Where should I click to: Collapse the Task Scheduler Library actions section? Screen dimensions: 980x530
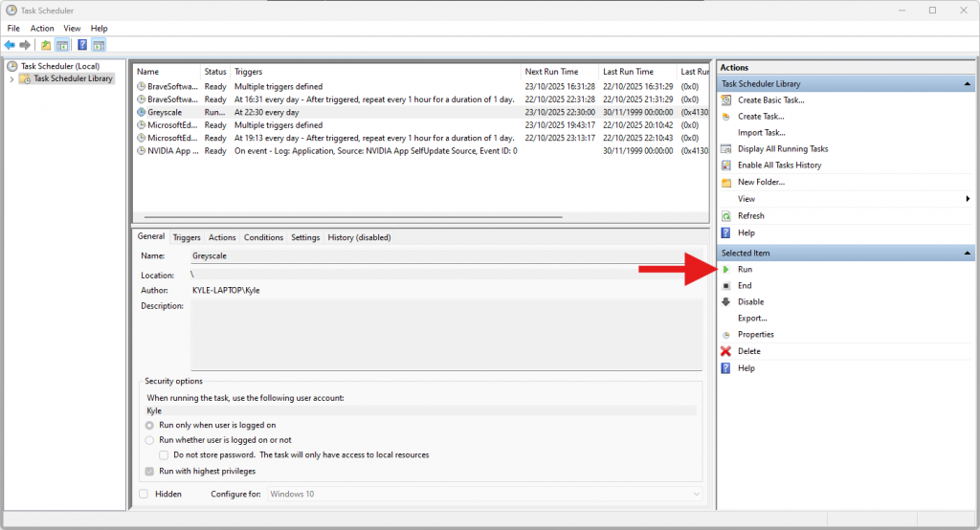point(967,84)
